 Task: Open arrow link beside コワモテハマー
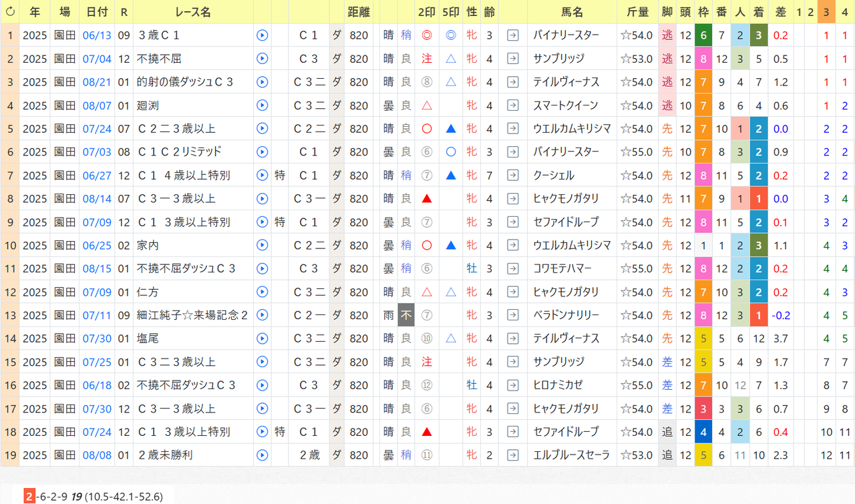[513, 268]
